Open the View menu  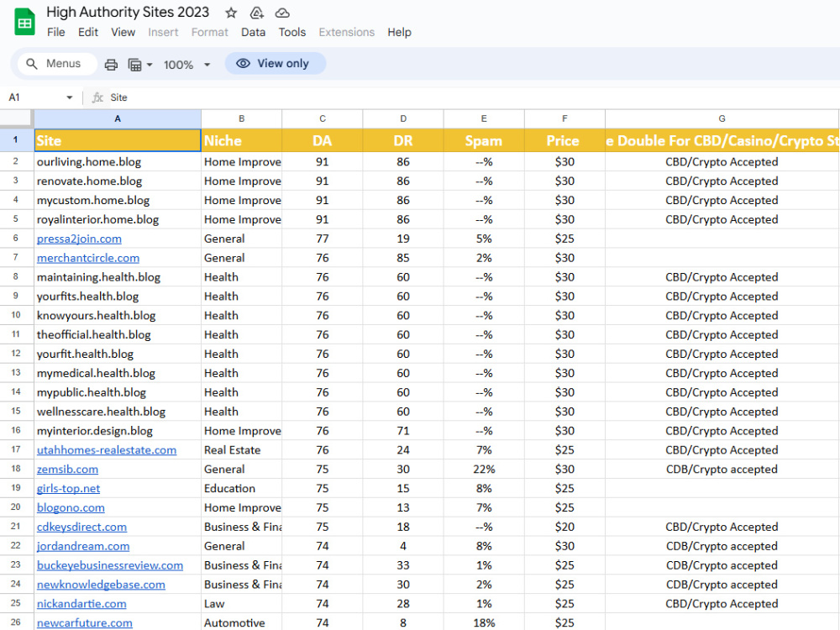123,32
